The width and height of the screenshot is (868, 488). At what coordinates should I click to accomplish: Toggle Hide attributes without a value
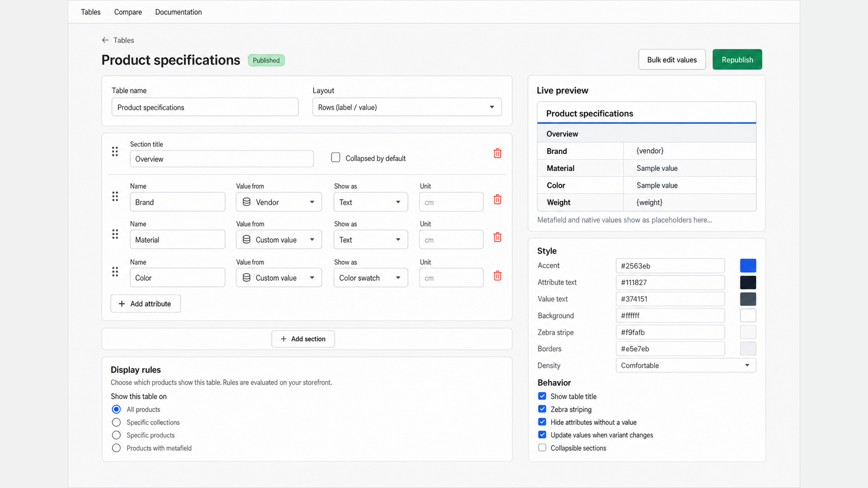[542, 422]
